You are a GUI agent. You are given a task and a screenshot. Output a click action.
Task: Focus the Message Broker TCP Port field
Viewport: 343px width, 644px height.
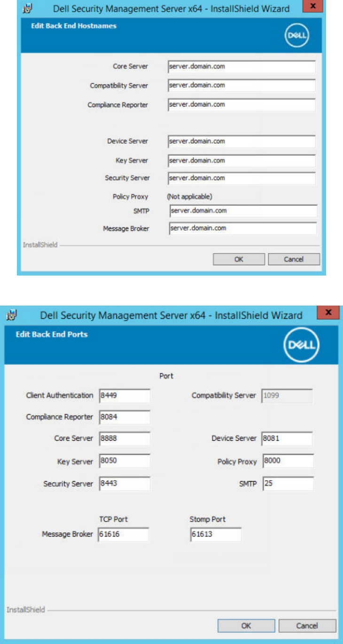click(x=123, y=534)
